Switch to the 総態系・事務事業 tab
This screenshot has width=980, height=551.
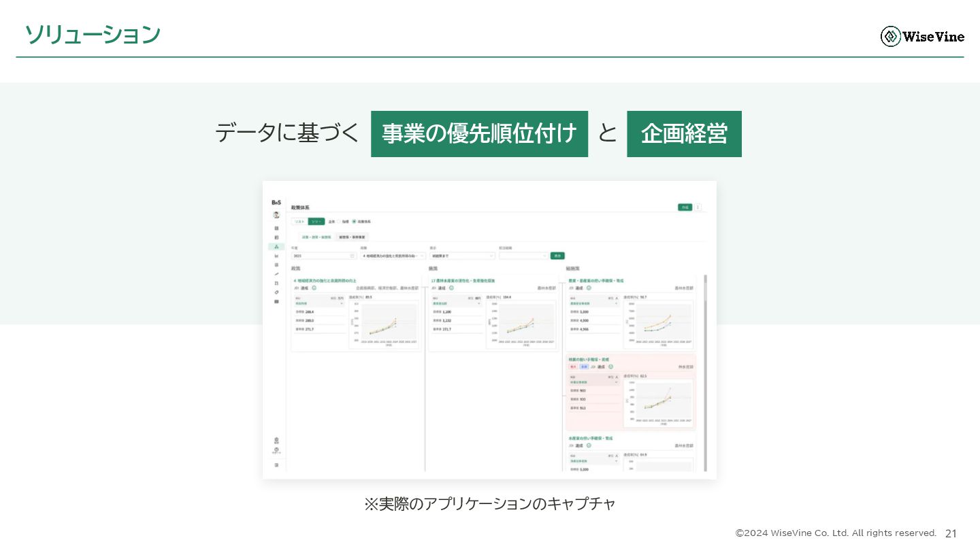click(x=352, y=237)
